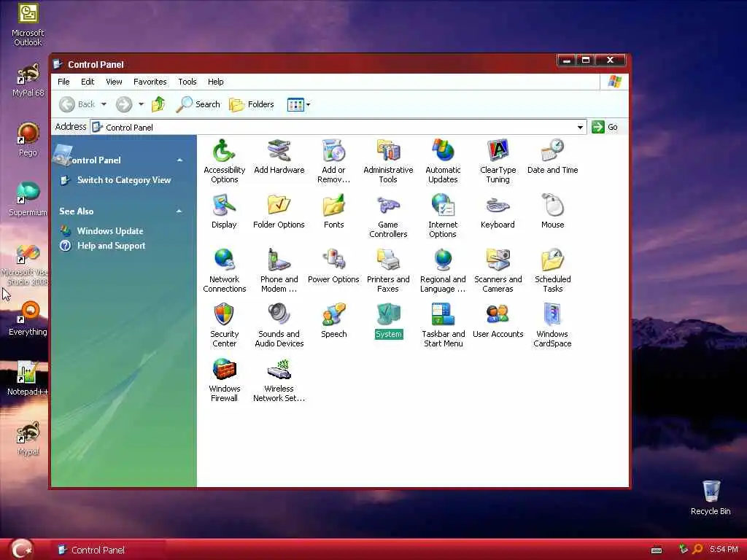The width and height of the screenshot is (747, 560).
Task: Open the Help menu
Action: [215, 82]
